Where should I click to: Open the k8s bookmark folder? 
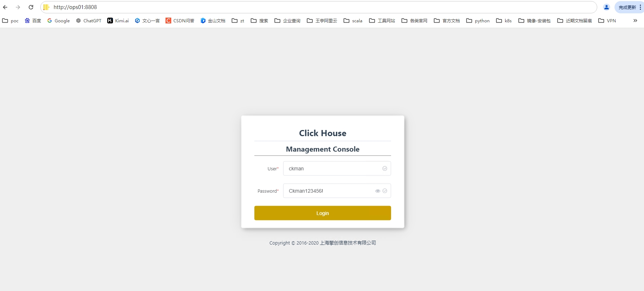click(504, 21)
